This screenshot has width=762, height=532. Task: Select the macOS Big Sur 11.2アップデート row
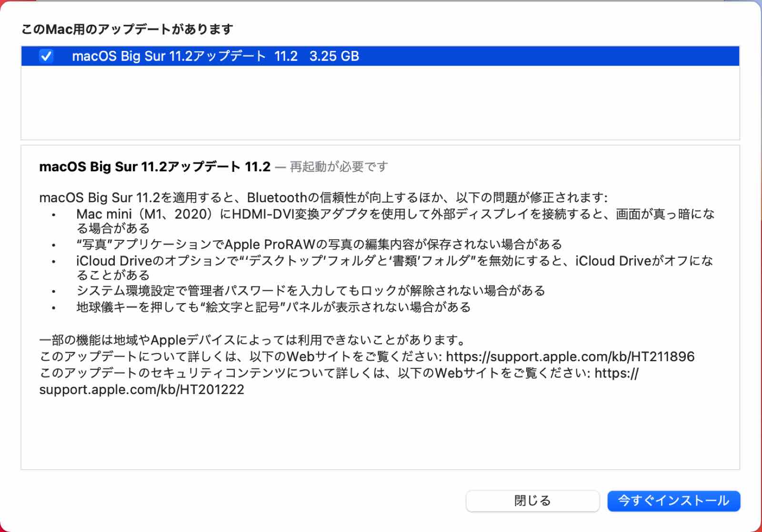[380, 56]
